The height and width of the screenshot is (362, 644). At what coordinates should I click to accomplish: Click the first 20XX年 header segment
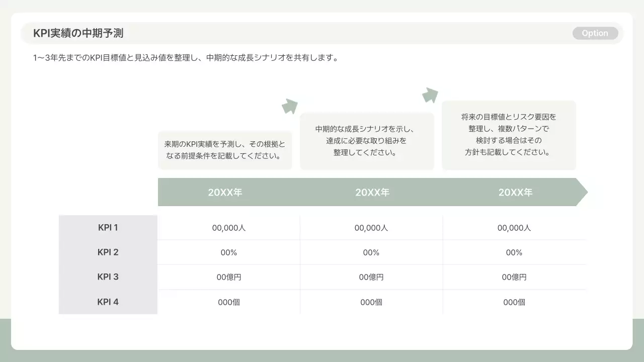point(225,192)
